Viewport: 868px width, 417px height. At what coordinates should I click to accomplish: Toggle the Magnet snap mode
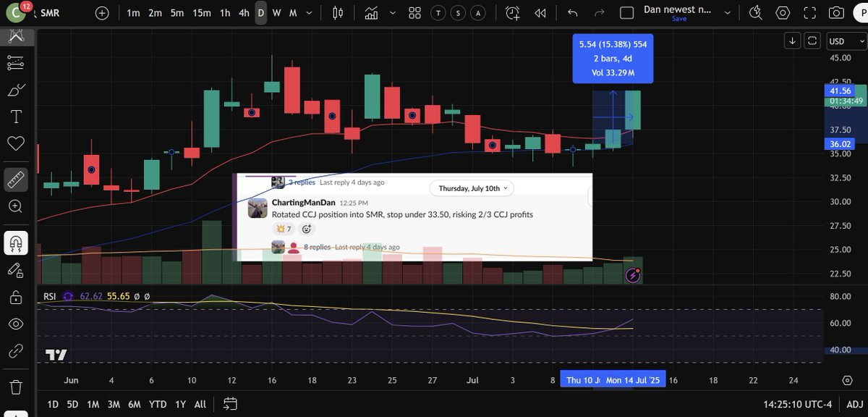16,243
